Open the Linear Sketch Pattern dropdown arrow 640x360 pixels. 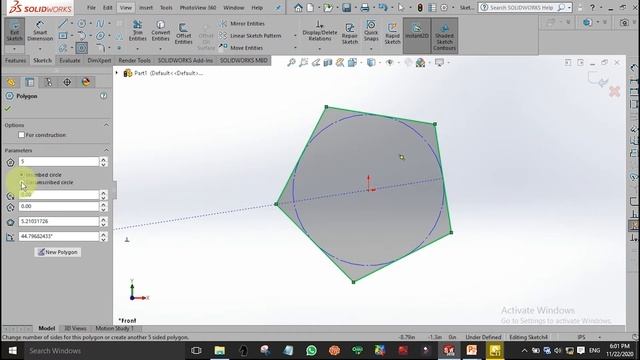pos(295,36)
